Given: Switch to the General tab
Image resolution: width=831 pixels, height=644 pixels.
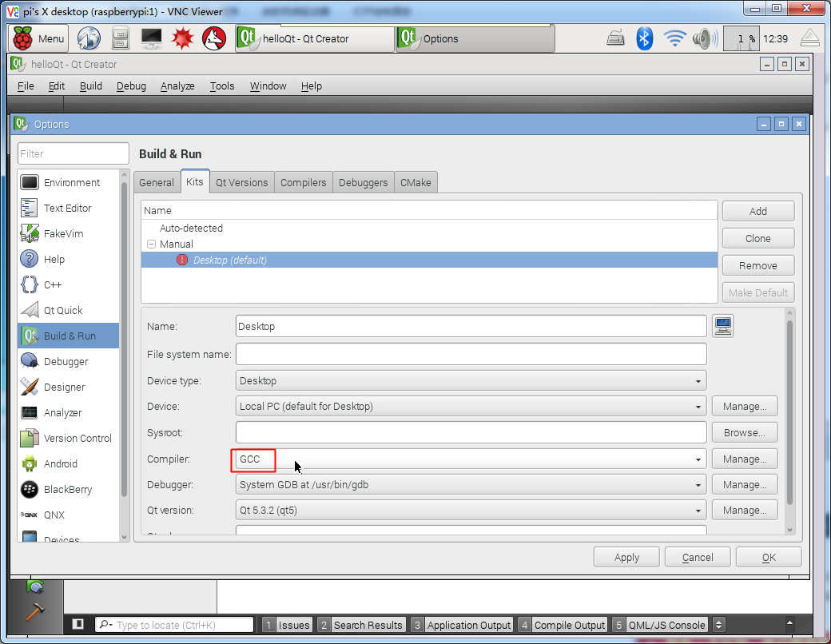Looking at the screenshot, I should pos(157,182).
